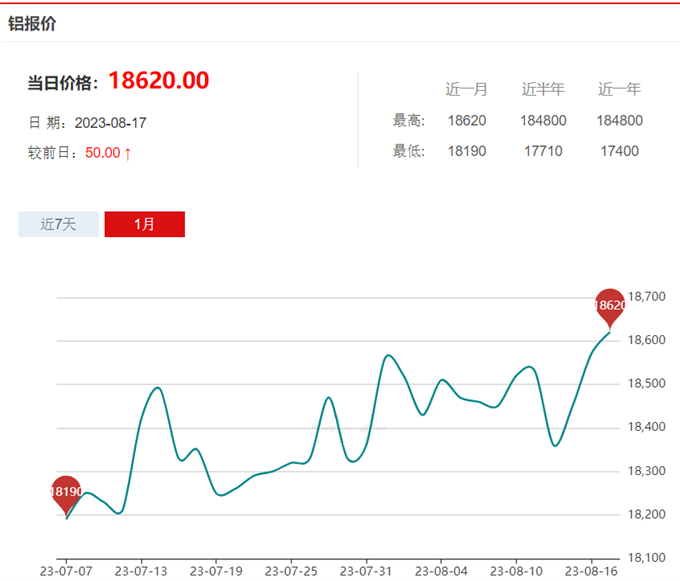Click current price 18620.00
Screen dimensions: 680x581
159,81
